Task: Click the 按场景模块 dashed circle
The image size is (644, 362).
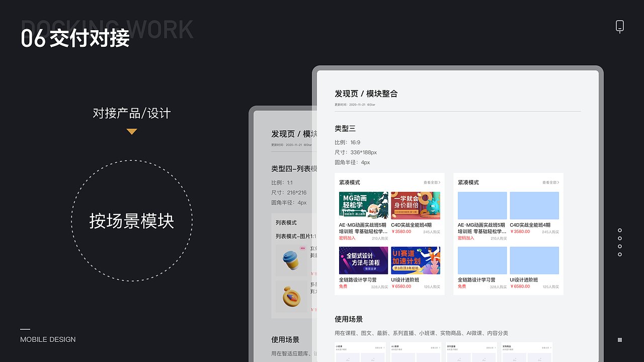Action: coord(132,221)
